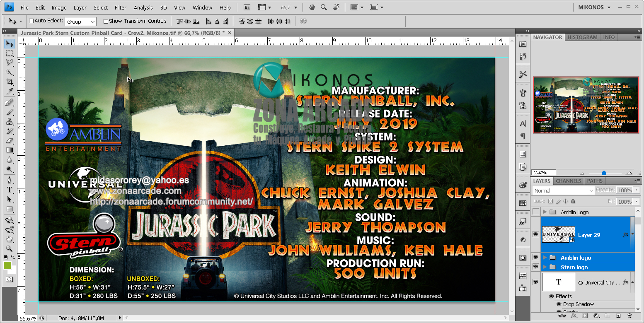Switch to the Paths tab
Image resolution: width=644 pixels, height=323 pixels.
(x=594, y=181)
